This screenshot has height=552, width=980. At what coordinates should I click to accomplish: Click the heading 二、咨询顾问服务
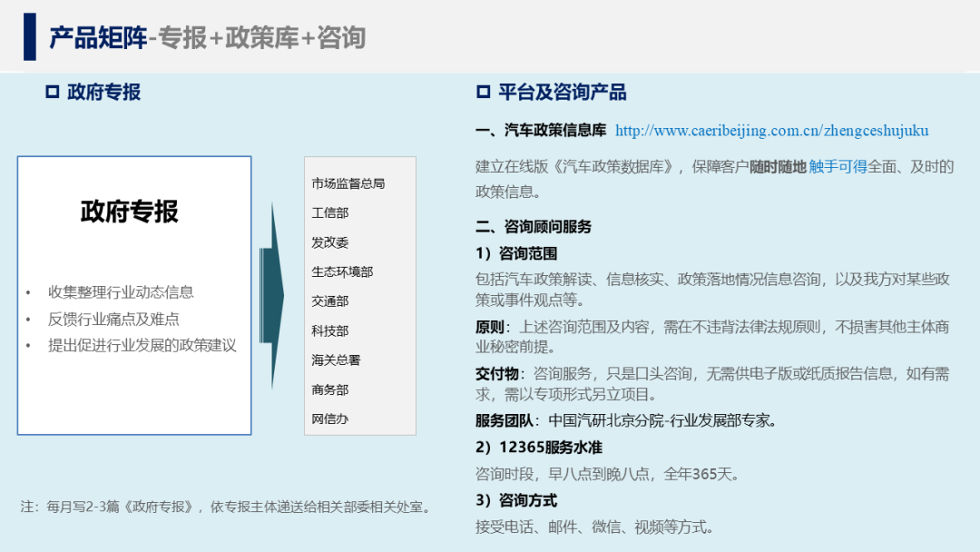(x=534, y=226)
